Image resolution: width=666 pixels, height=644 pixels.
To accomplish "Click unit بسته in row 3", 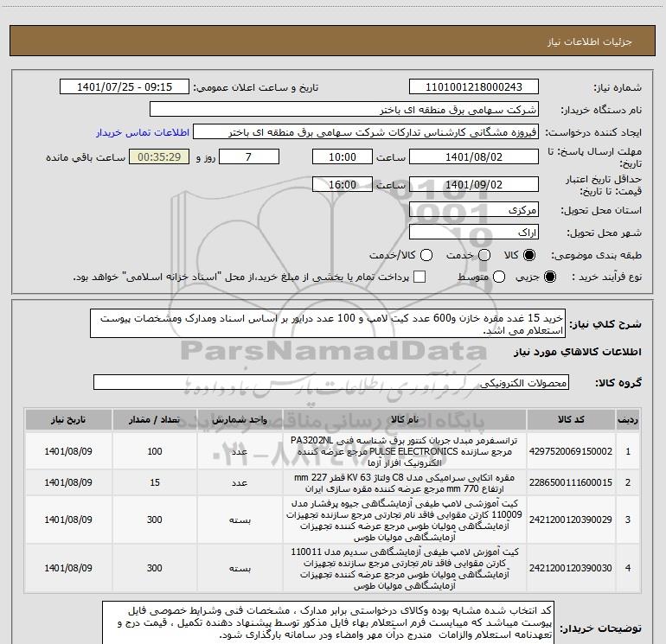I will [240, 520].
